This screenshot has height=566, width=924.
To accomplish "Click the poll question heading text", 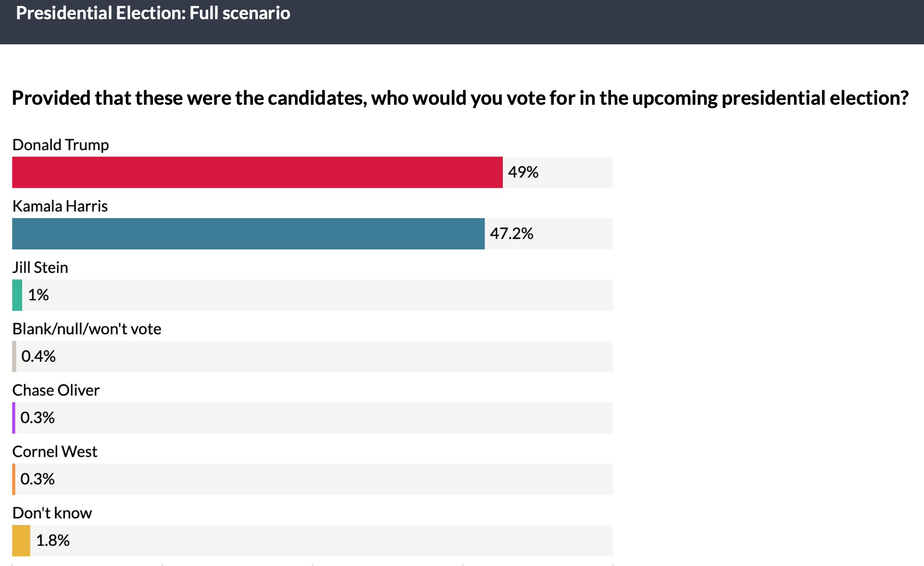I will [x=460, y=98].
